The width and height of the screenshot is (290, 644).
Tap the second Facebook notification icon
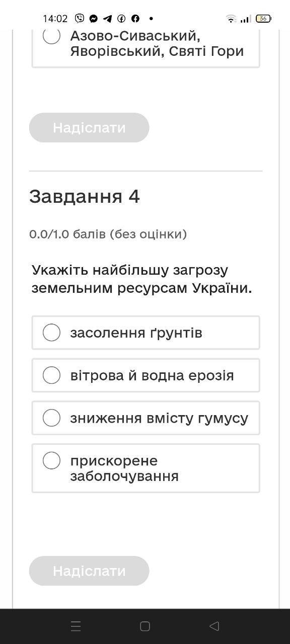click(135, 19)
